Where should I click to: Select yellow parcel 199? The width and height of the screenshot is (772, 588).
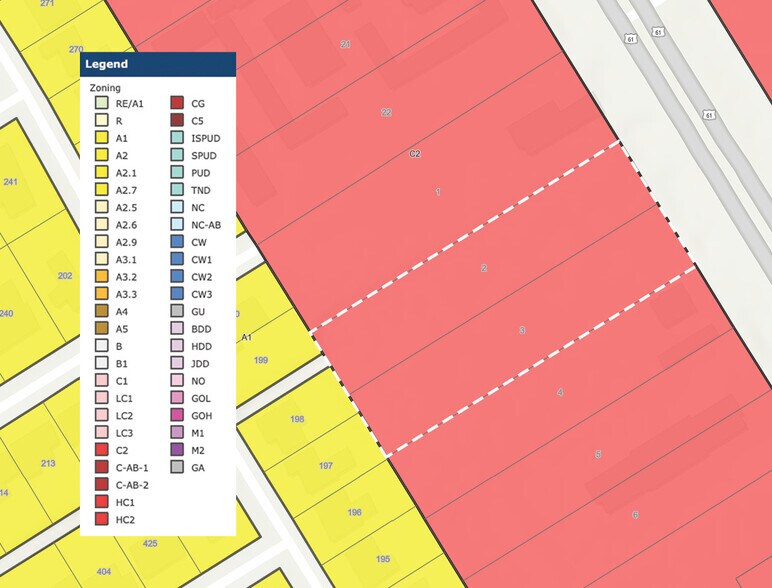(x=261, y=360)
